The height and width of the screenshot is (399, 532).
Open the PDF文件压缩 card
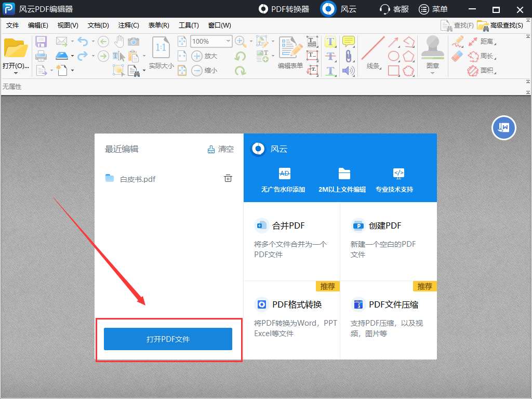tap(389, 320)
